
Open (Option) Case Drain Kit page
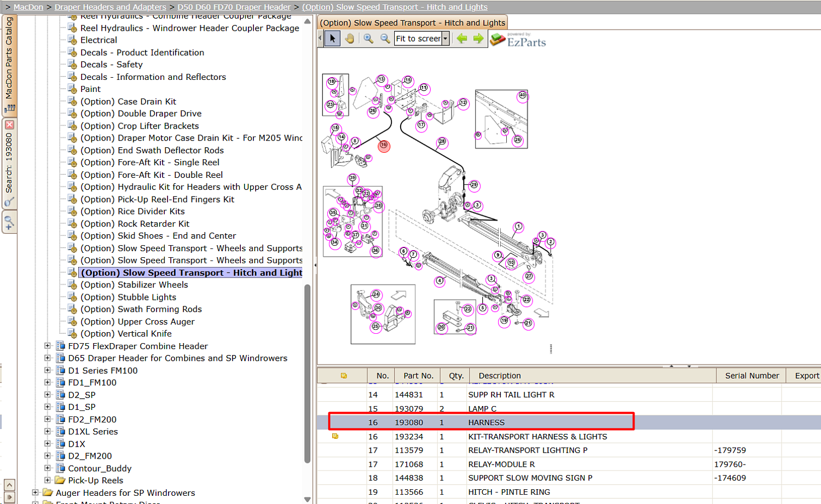(x=128, y=101)
